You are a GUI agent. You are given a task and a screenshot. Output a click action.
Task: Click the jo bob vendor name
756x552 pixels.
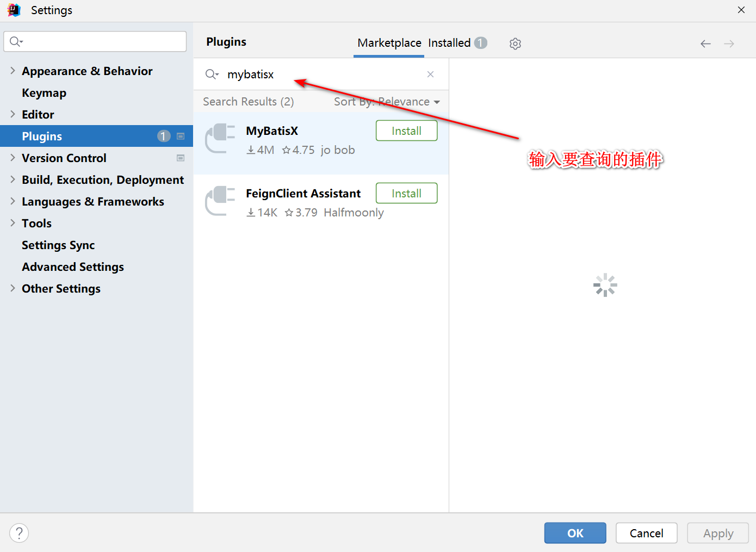pyautogui.click(x=338, y=150)
